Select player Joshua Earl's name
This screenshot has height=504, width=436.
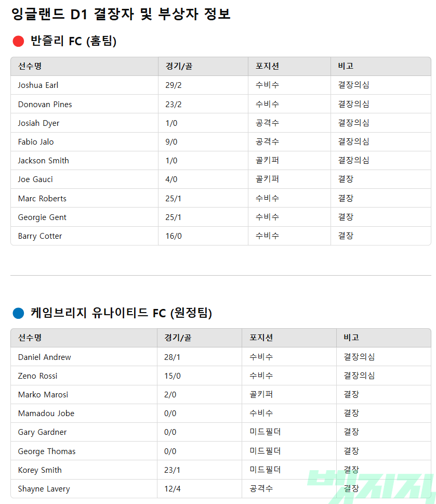pos(38,85)
